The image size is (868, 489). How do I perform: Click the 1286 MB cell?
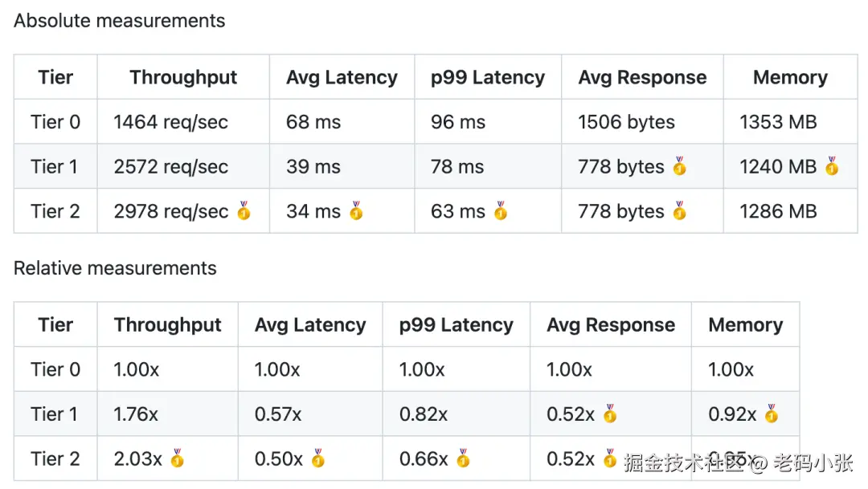click(778, 212)
